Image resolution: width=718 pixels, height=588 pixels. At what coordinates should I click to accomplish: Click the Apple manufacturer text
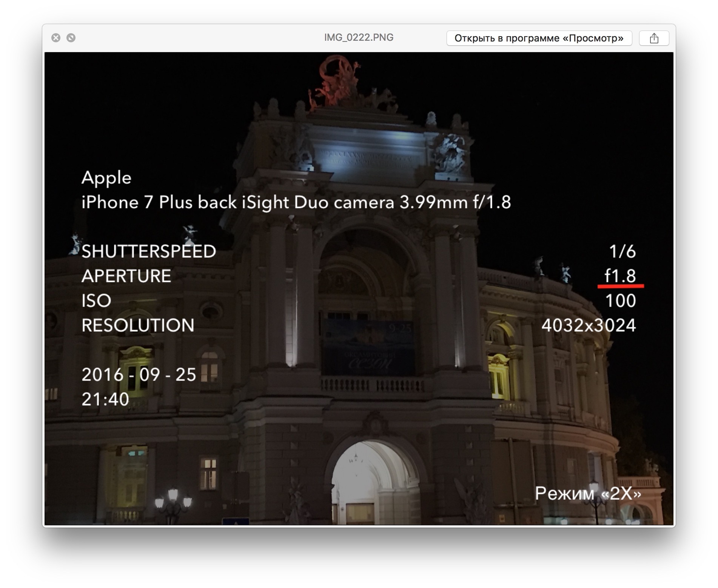(106, 178)
